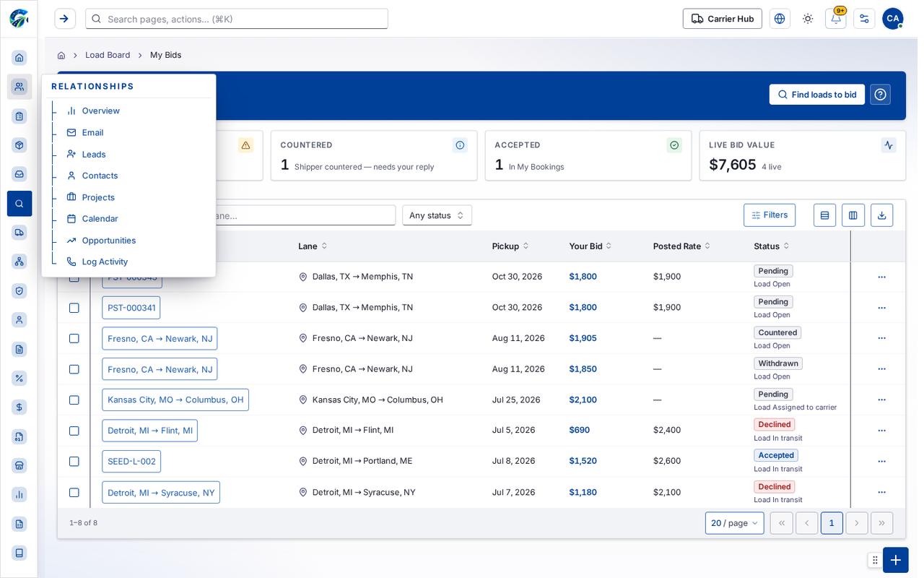Open the Detroit, MI → Syracuse, NY link
This screenshot has width=924, height=578.
tap(161, 493)
